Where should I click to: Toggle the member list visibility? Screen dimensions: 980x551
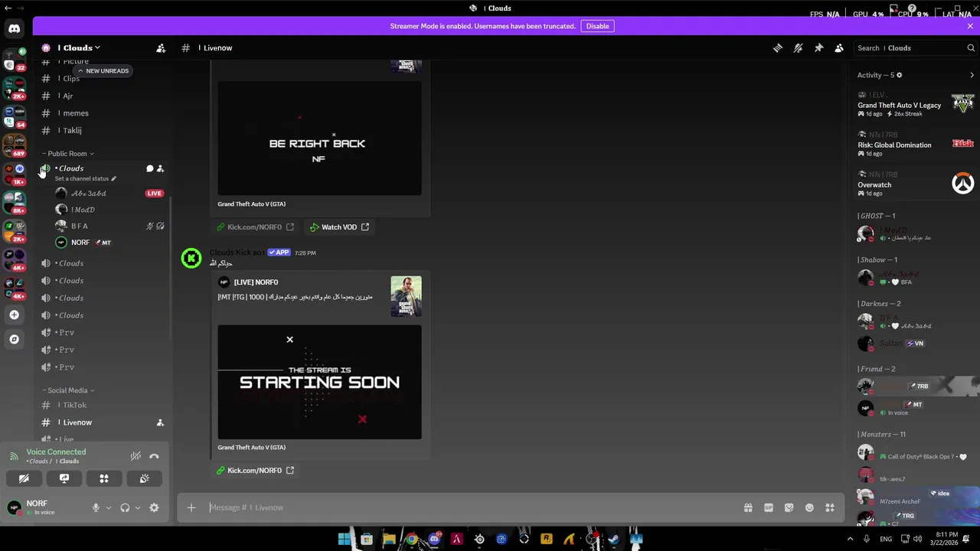pyautogui.click(x=839, y=47)
